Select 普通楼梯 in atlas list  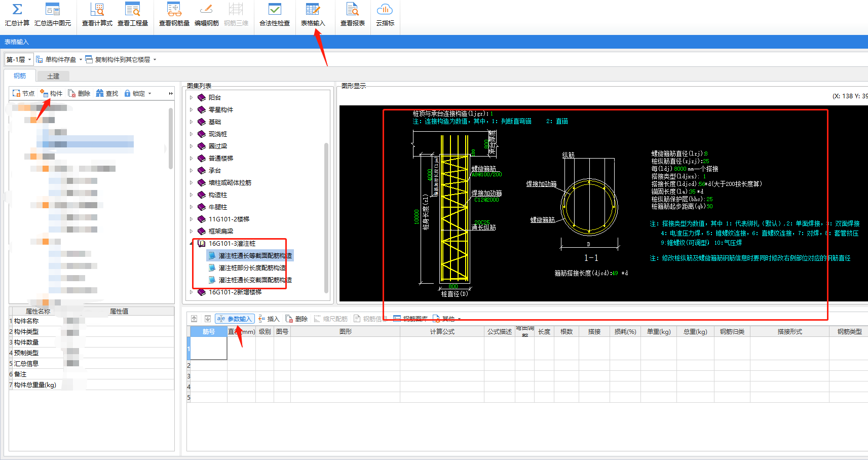221,158
